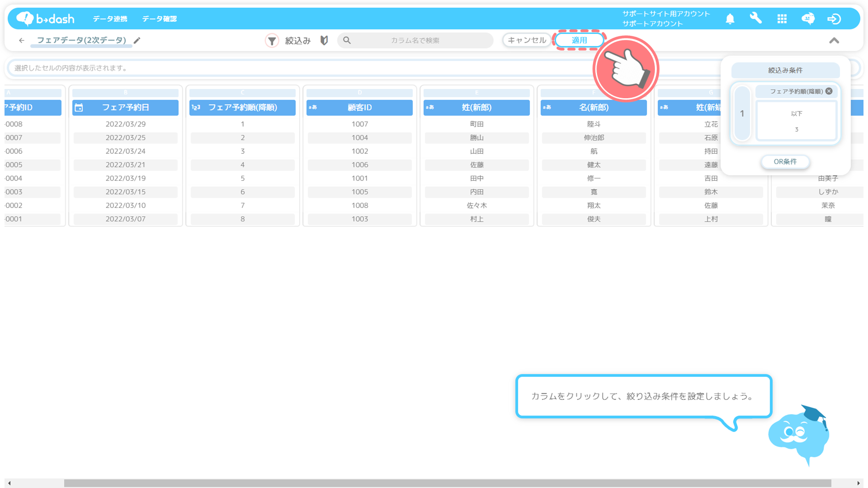This screenshot has height=488, width=868.
Task: Open the apps grid icon
Action: coord(782,19)
